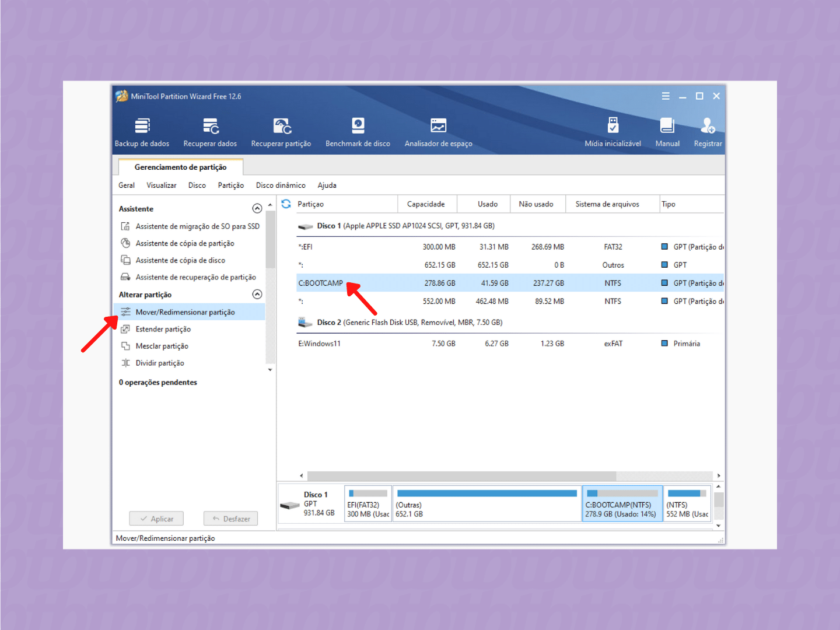
Task: Click the Disco 1 header row
Action: point(510,226)
